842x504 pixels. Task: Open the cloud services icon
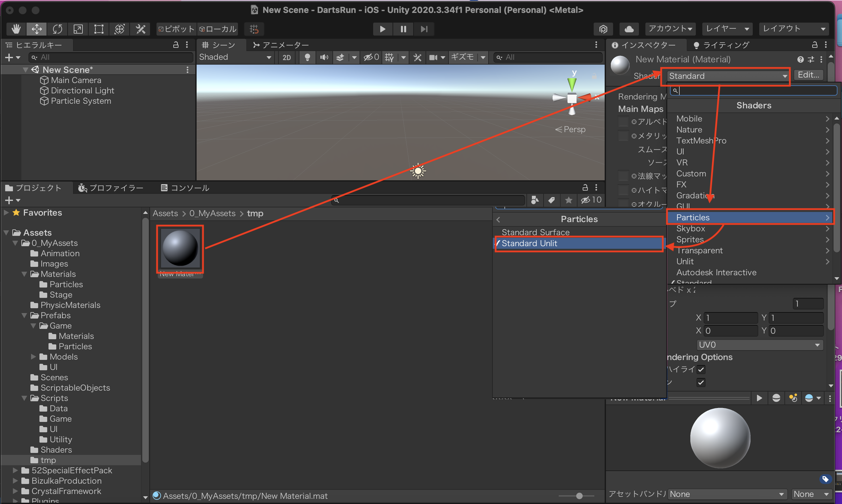pos(629,29)
